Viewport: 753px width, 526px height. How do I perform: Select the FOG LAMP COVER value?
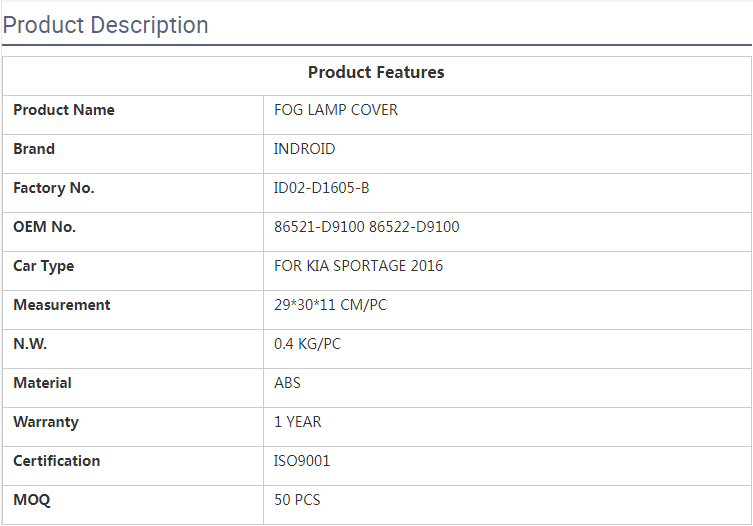point(336,110)
